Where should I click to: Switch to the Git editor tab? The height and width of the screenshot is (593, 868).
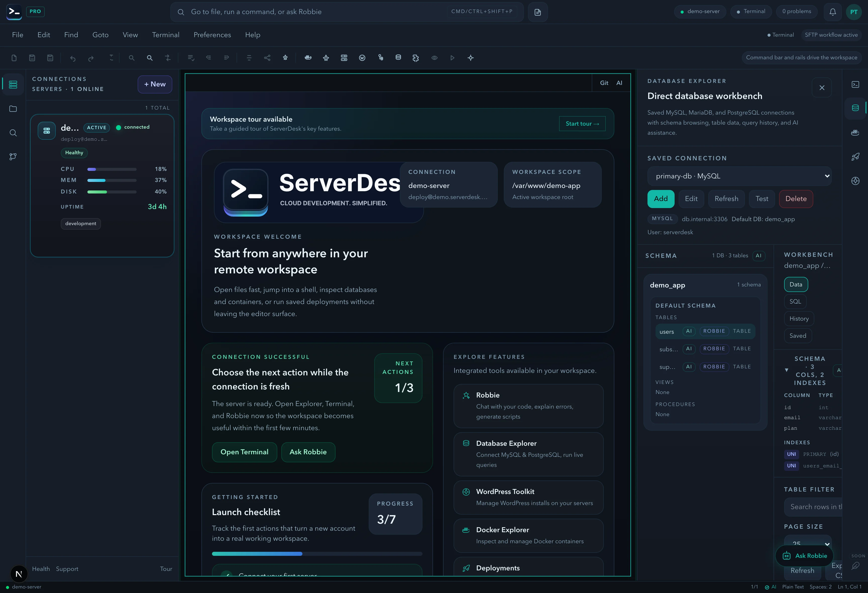pyautogui.click(x=604, y=83)
